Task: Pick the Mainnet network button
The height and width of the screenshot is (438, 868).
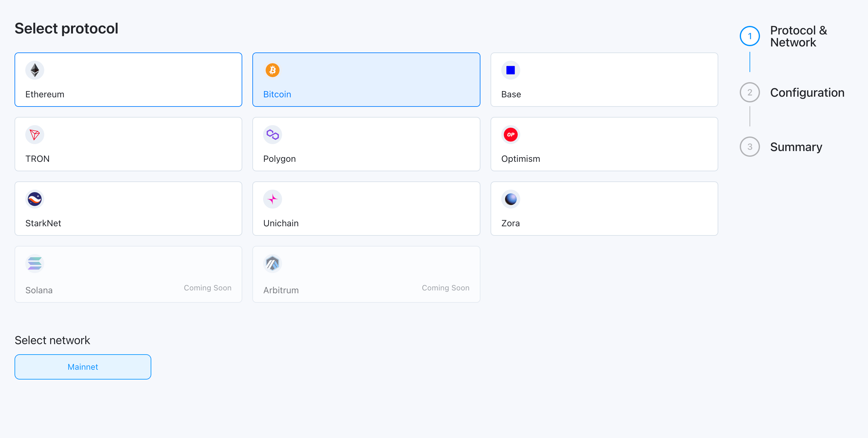Action: [83, 367]
